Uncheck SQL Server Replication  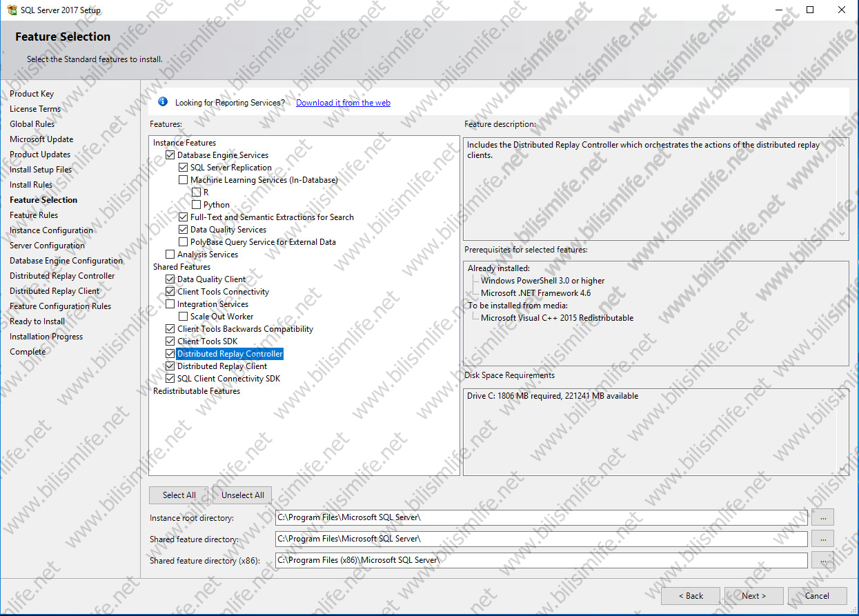pos(184,168)
